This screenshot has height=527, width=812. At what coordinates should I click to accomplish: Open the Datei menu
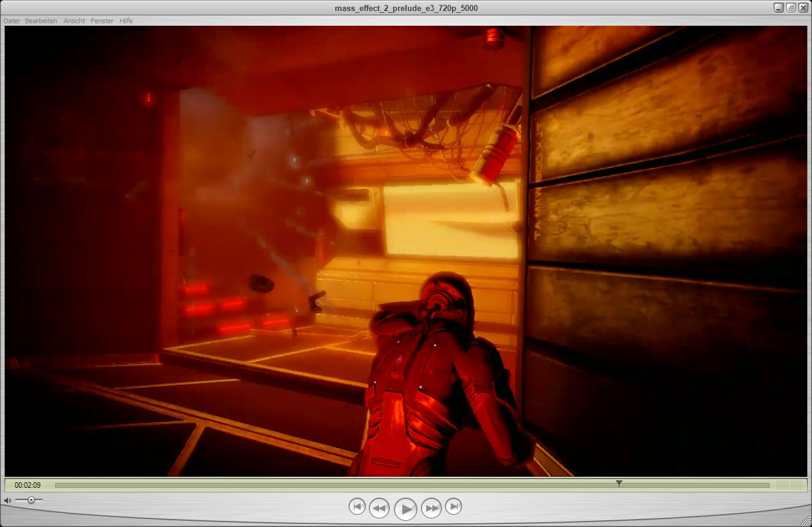click(12, 21)
